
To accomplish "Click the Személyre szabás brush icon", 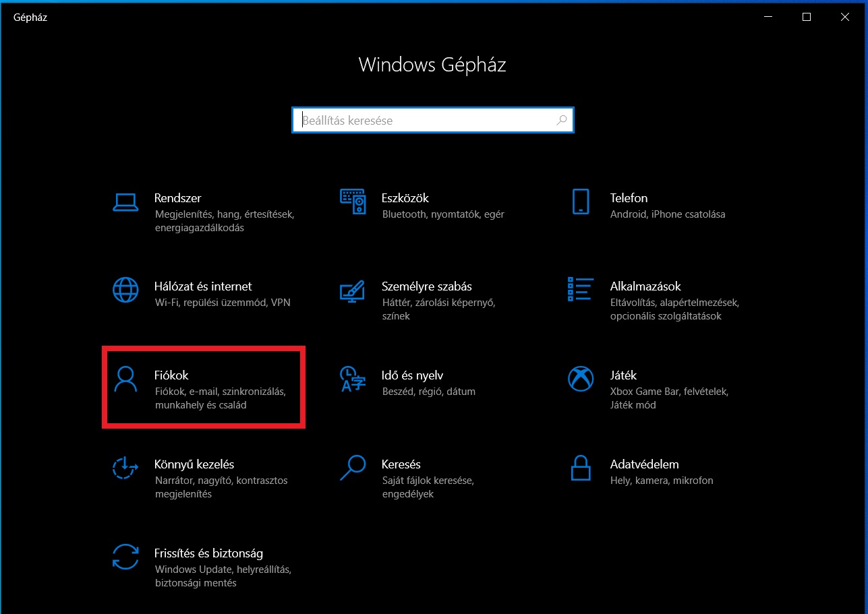I will 352,290.
